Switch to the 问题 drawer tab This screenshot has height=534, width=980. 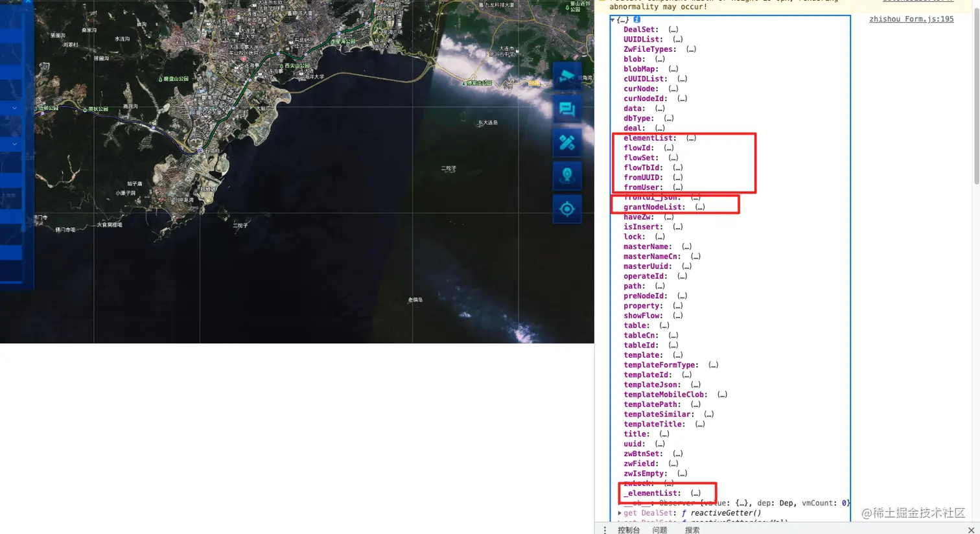click(x=660, y=529)
